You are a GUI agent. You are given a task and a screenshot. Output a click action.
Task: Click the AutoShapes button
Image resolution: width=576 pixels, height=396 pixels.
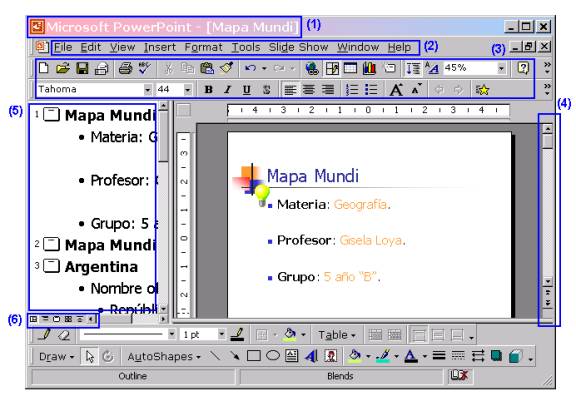(x=164, y=356)
